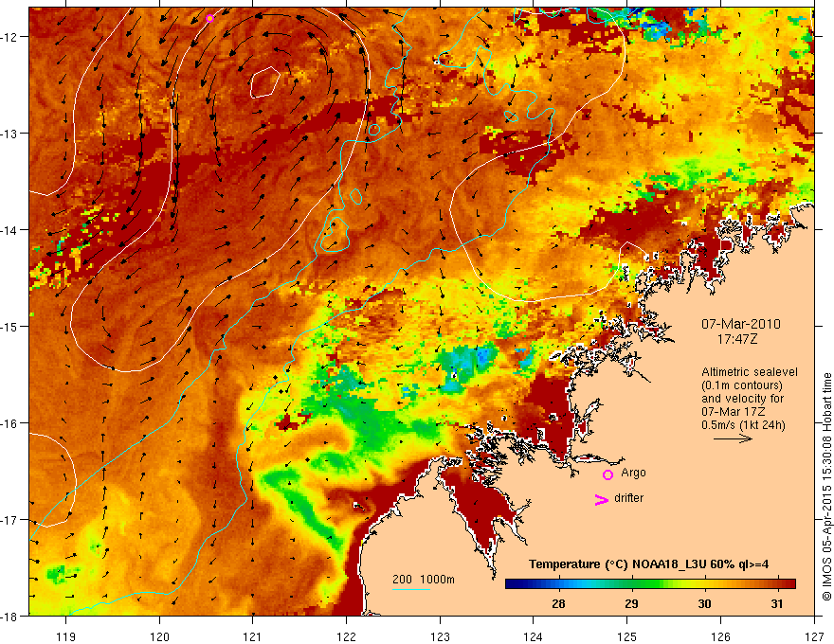Click latitude axis label '-13'

coord(10,134)
